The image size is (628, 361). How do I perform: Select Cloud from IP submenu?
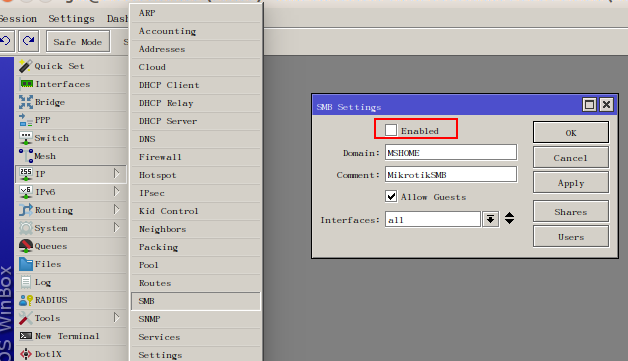pos(196,67)
